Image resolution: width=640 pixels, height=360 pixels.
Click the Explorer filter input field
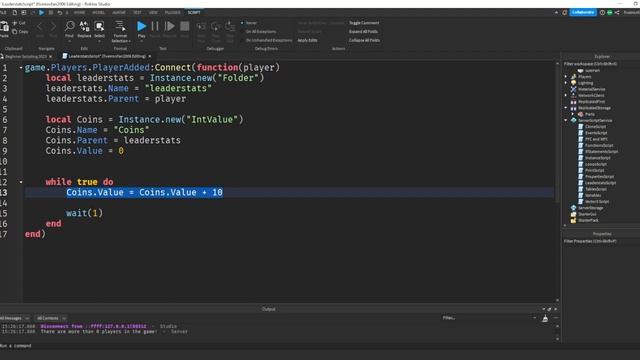click(x=601, y=64)
